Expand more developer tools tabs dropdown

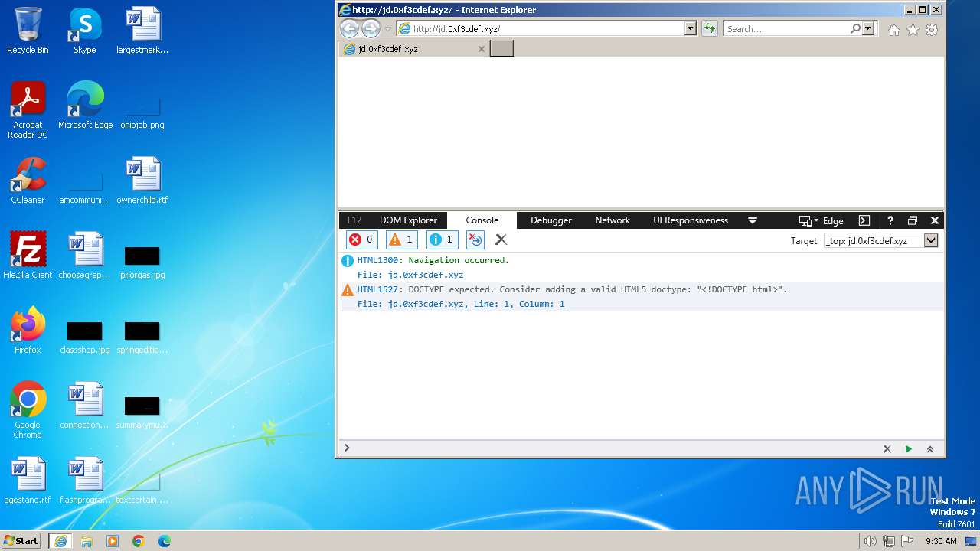753,220
